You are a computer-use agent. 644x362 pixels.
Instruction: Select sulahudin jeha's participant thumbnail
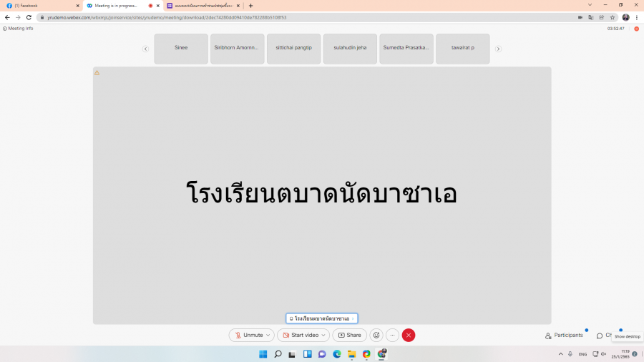[350, 49]
